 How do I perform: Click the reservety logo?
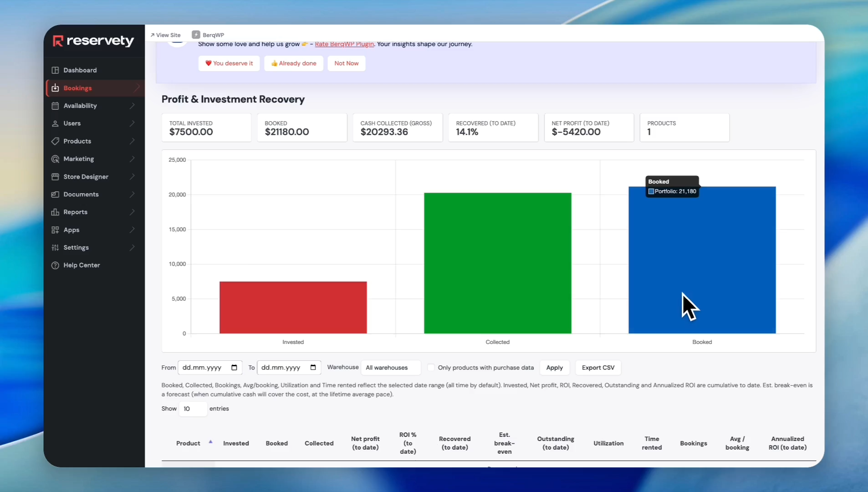coord(93,41)
